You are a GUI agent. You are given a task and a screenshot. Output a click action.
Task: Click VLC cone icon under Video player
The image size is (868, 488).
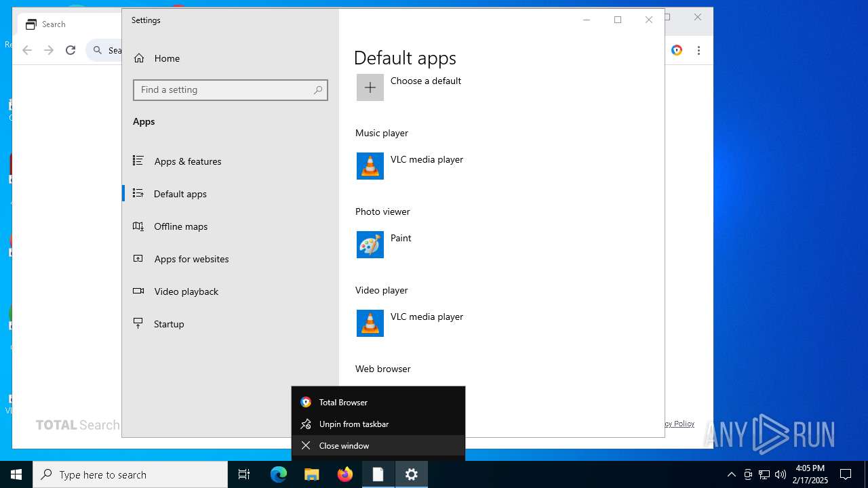pyautogui.click(x=370, y=323)
